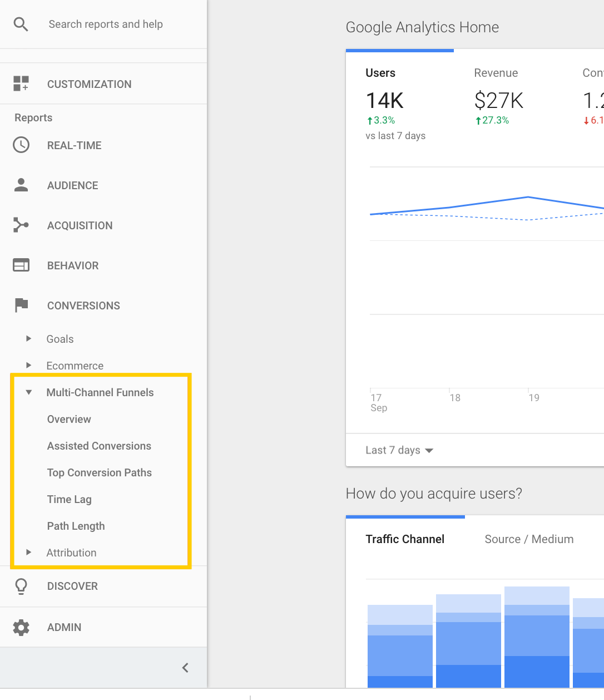Expand the Ecommerce triangle

pos(29,365)
